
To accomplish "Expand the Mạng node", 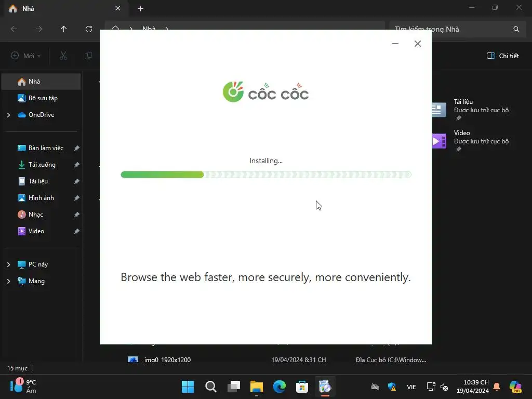I will coord(8,281).
